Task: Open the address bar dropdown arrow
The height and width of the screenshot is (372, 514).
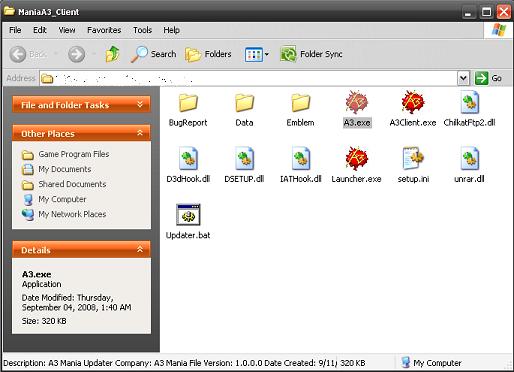Action: pos(463,78)
